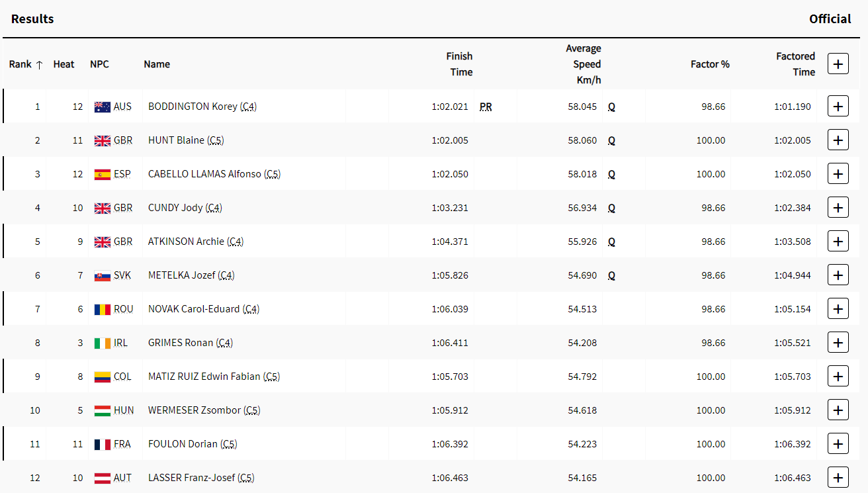
Task: Click the PR record badge for Boddington
Action: point(486,107)
